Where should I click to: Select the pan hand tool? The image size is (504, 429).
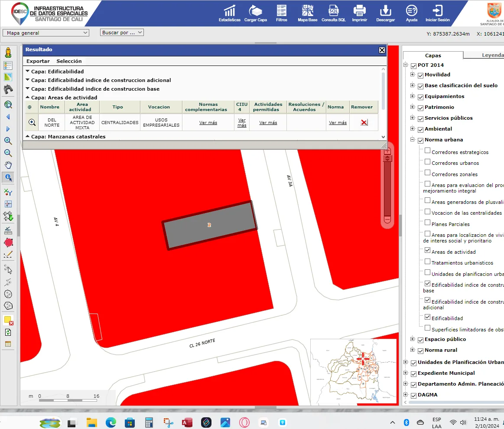8,165
